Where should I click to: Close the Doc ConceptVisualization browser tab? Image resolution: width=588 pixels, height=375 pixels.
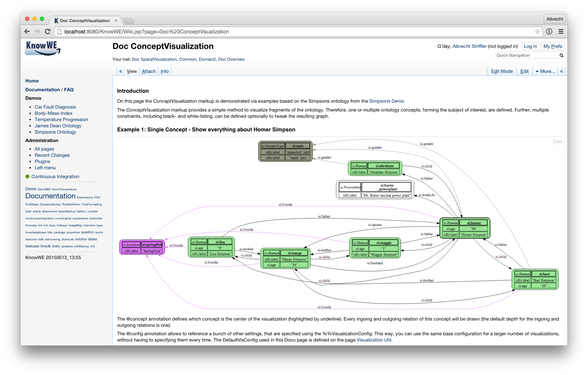pos(116,21)
